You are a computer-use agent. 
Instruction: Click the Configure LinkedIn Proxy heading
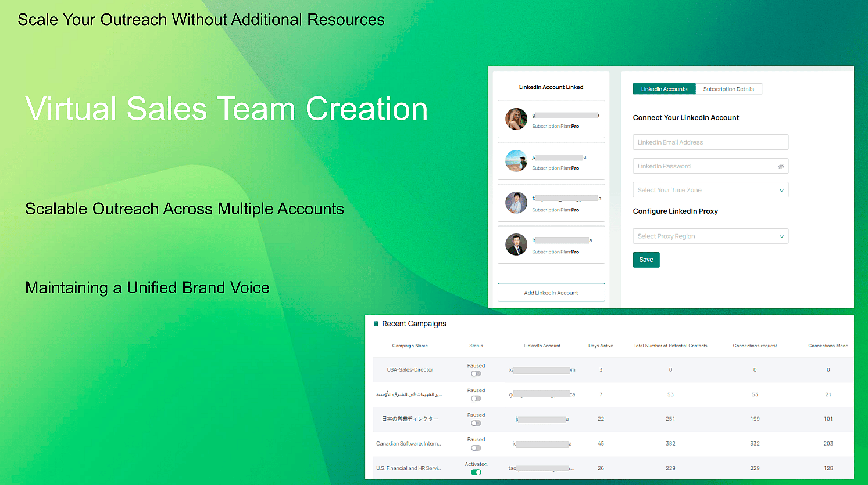coord(676,211)
